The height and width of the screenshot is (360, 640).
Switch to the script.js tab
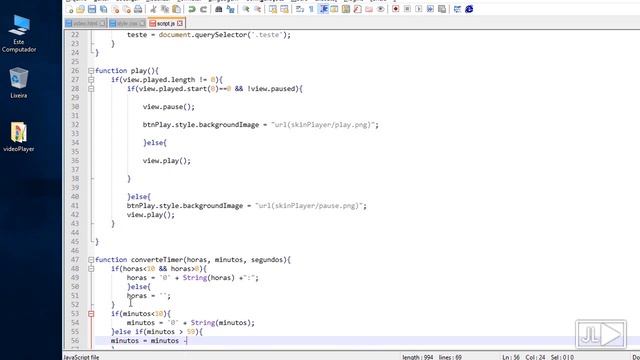pos(166,24)
